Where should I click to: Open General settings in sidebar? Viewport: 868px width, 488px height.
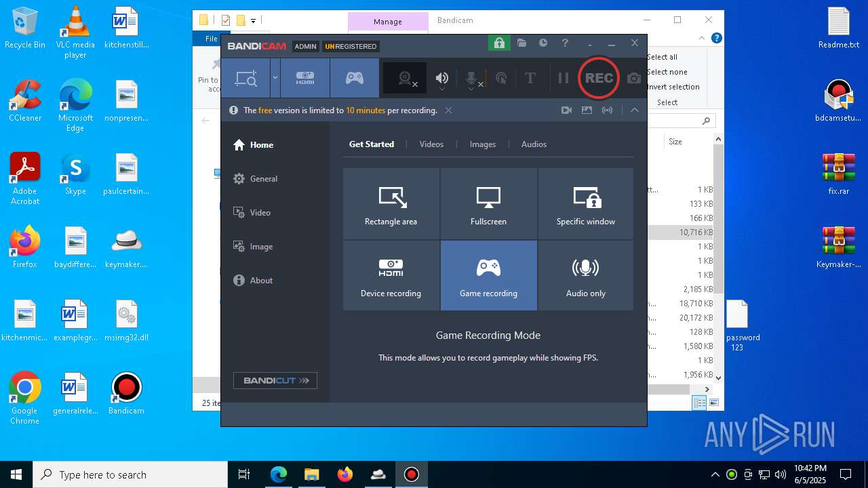coord(256,179)
